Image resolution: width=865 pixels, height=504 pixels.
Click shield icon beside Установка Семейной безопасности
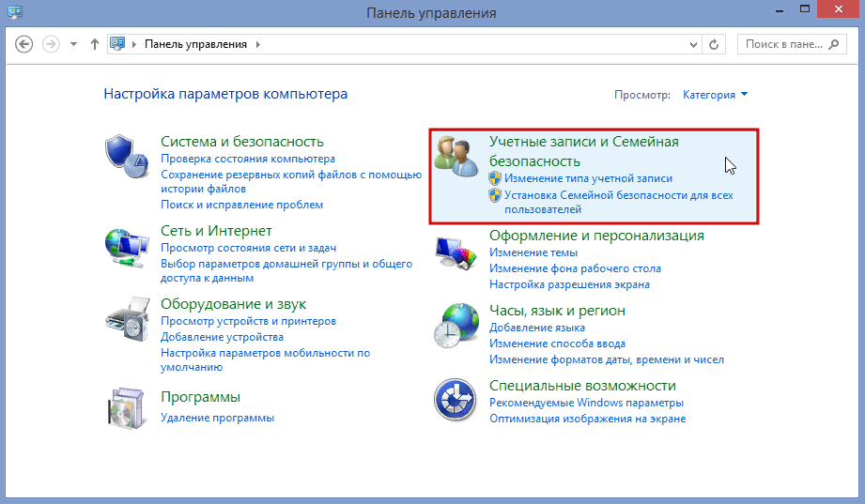[x=495, y=195]
